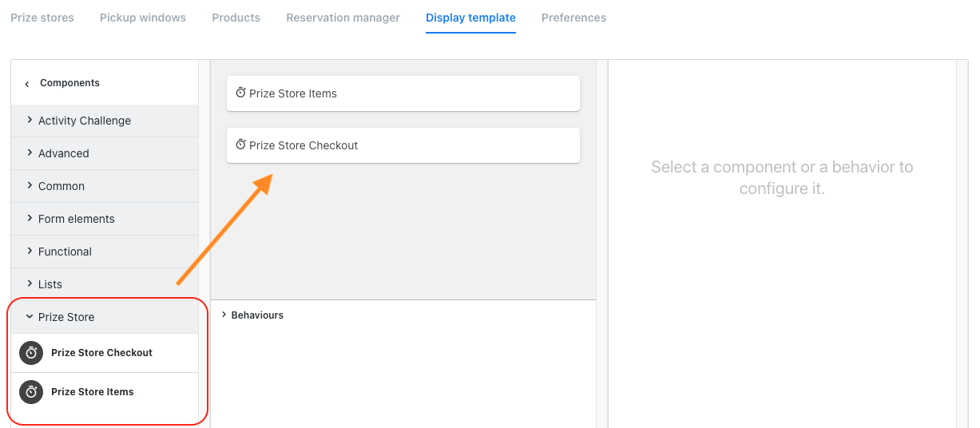Open the Pickup windows tab

143,18
